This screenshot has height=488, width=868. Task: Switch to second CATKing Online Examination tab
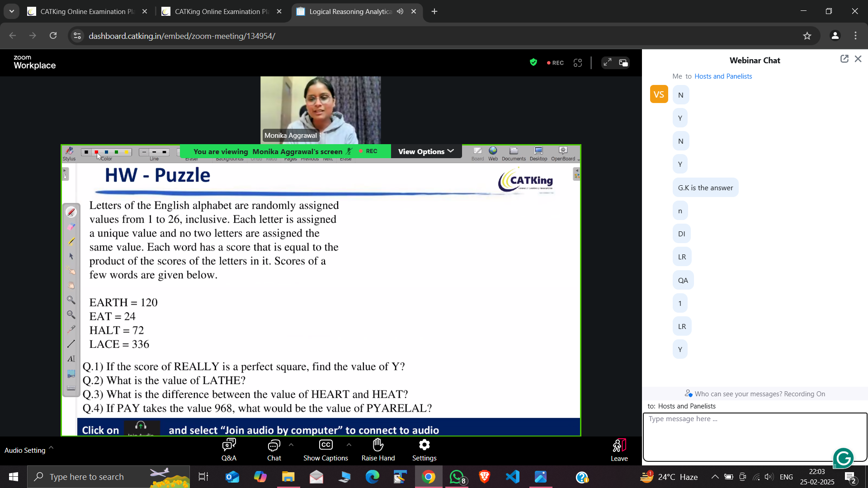(x=222, y=12)
